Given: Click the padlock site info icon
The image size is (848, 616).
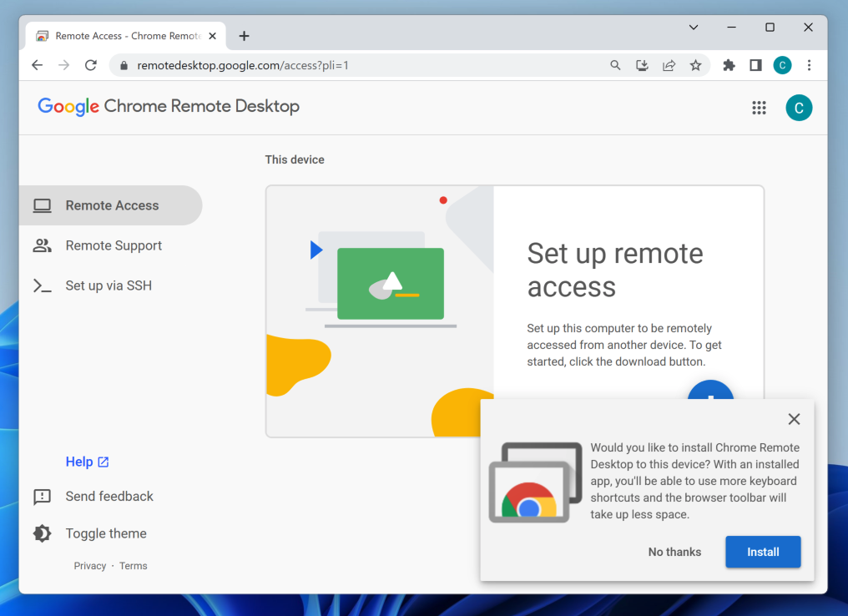Looking at the screenshot, I should 124,65.
